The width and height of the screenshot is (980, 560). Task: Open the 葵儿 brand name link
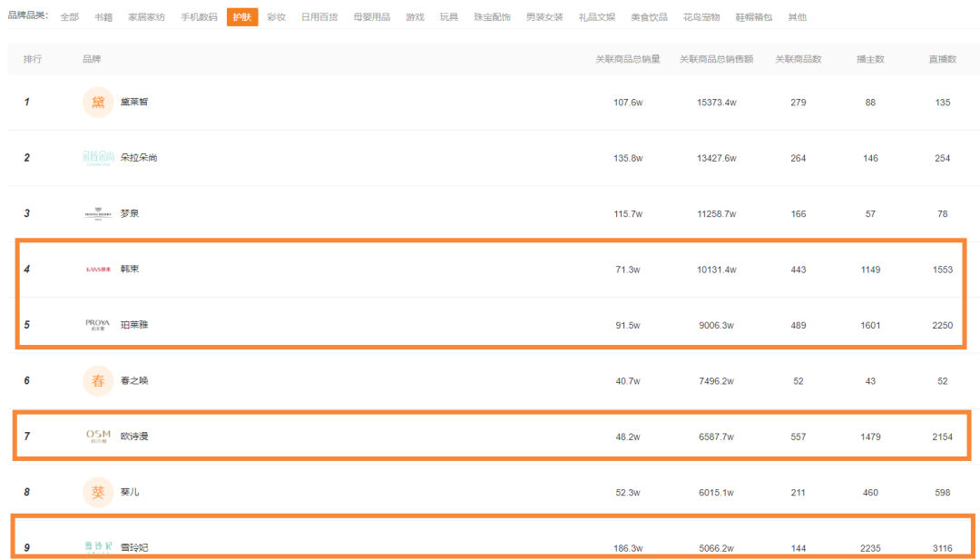[x=130, y=492]
